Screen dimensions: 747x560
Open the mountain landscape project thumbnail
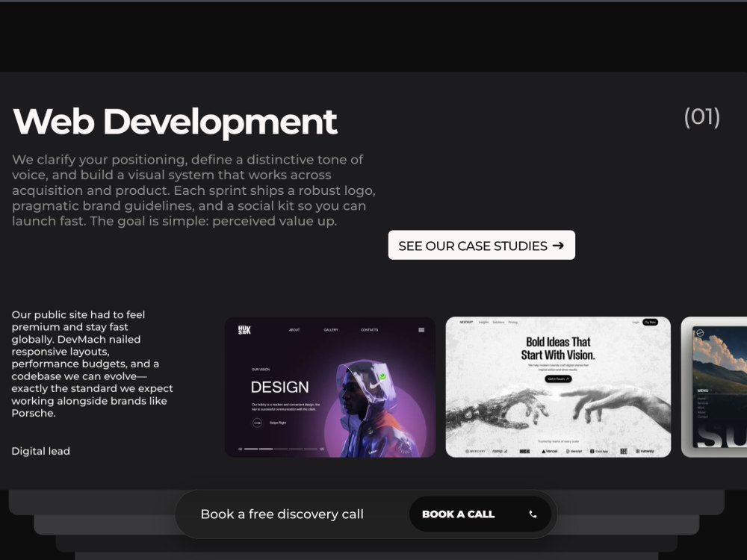coord(714,387)
